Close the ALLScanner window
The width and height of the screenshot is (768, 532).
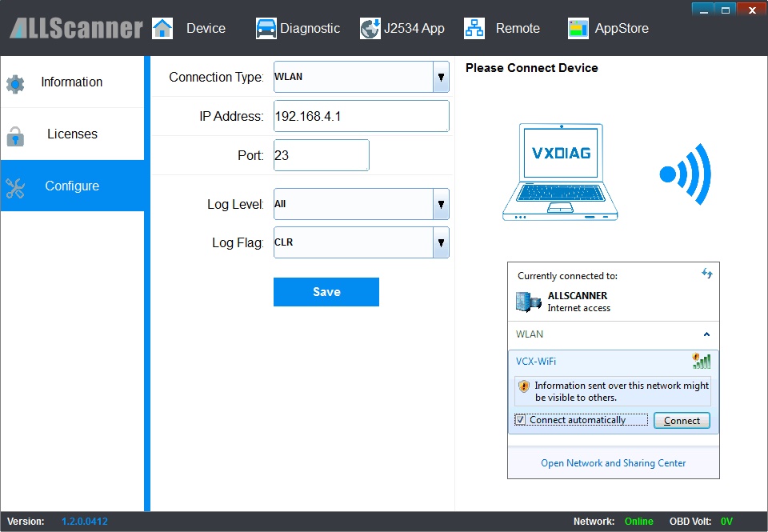(x=752, y=10)
